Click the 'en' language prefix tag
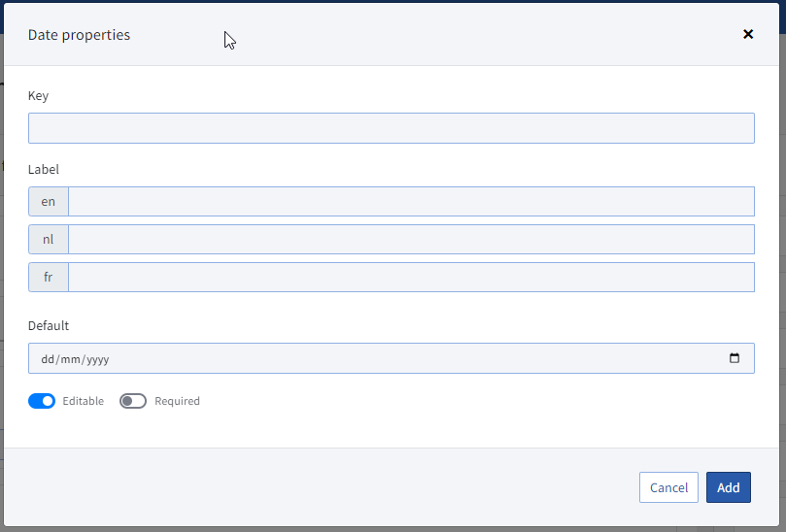 49,201
